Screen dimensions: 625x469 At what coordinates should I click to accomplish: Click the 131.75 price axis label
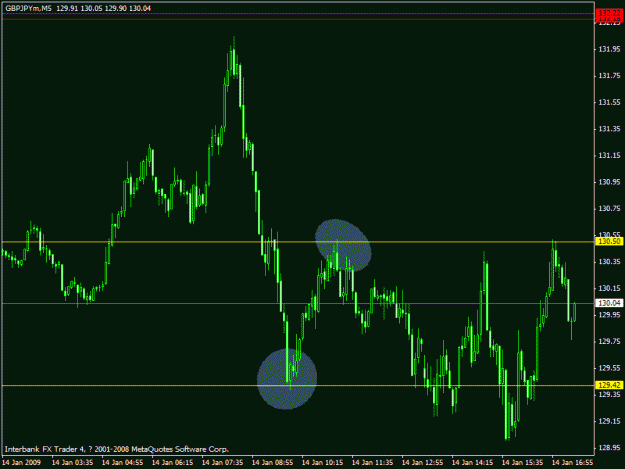(609, 76)
